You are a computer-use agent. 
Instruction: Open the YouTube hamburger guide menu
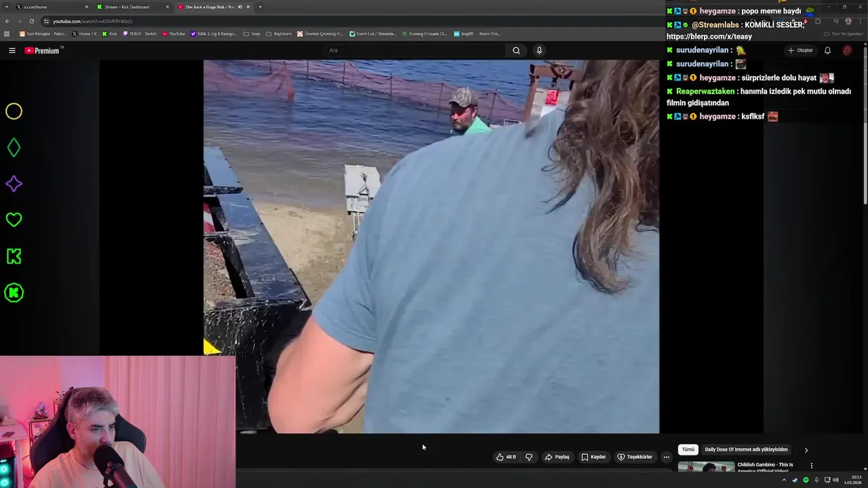pyautogui.click(x=12, y=50)
